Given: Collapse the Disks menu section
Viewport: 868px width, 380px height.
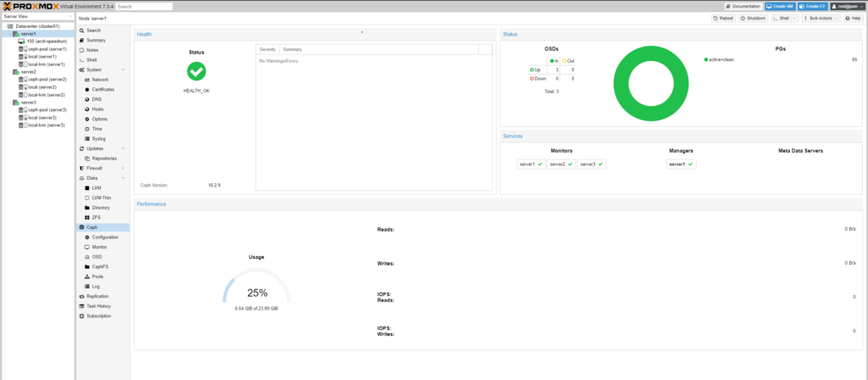Looking at the screenshot, I should tap(123, 178).
